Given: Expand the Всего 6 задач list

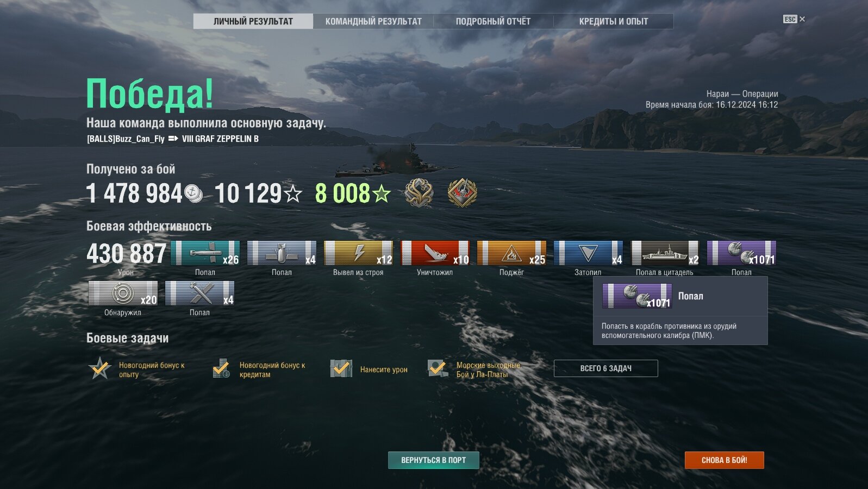Looking at the screenshot, I should (x=605, y=368).
